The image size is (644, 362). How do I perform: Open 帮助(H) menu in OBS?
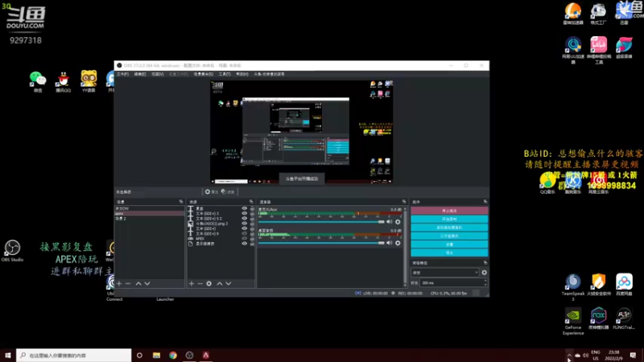tap(242, 74)
